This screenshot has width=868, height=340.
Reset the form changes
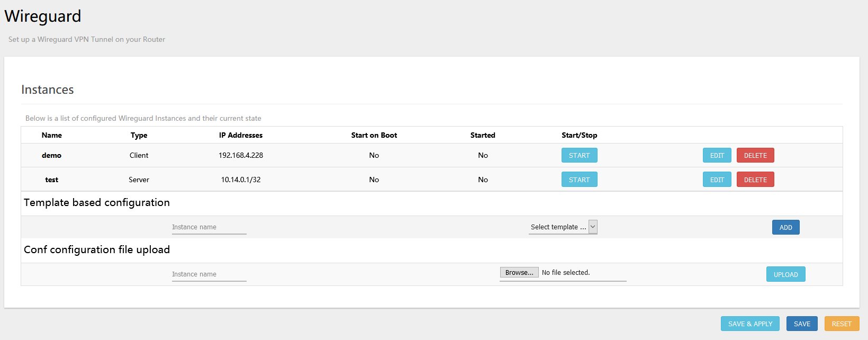842,324
